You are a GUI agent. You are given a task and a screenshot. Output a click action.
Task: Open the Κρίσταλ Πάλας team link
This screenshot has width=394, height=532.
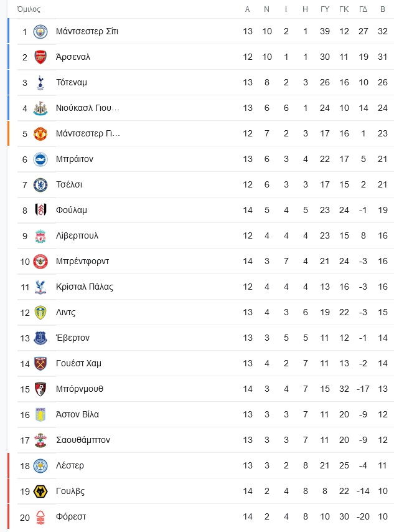tap(85, 287)
